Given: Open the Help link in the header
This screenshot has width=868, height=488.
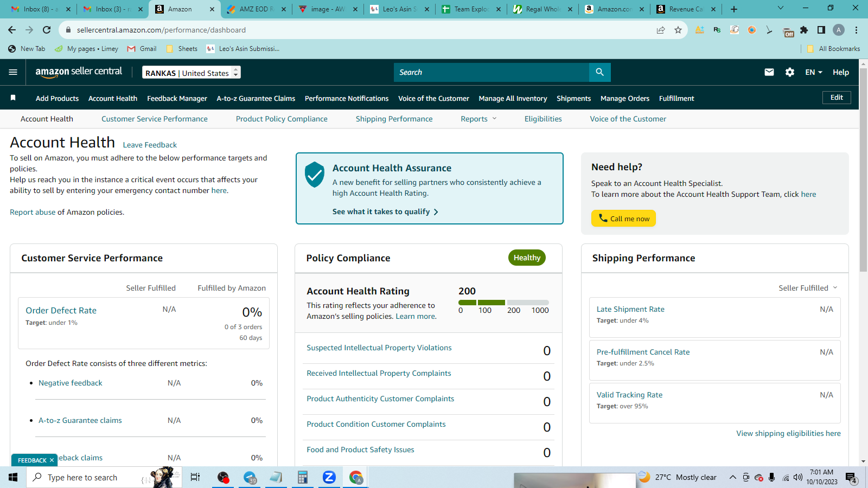Looking at the screenshot, I should [x=841, y=72].
